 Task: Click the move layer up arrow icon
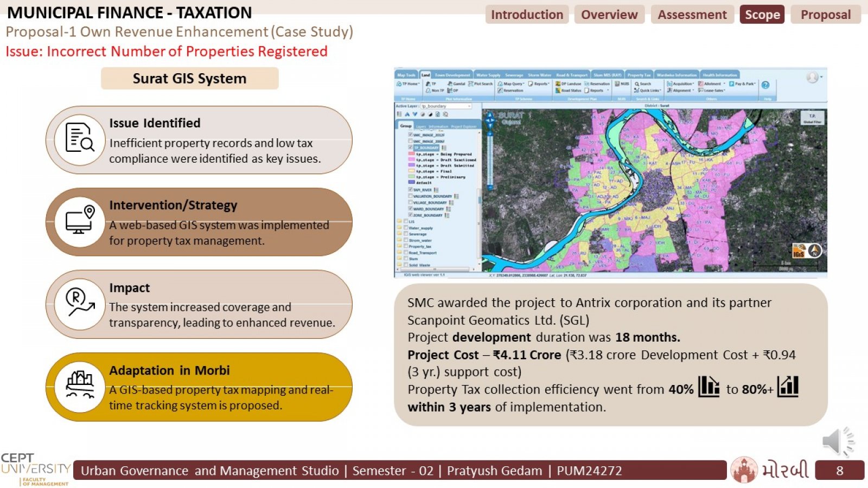coord(407,114)
